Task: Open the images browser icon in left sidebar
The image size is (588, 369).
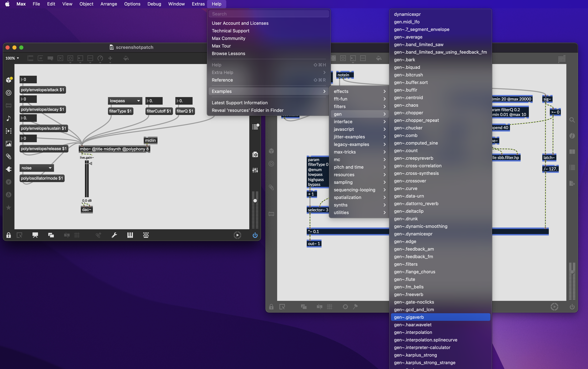Action: 9,144
